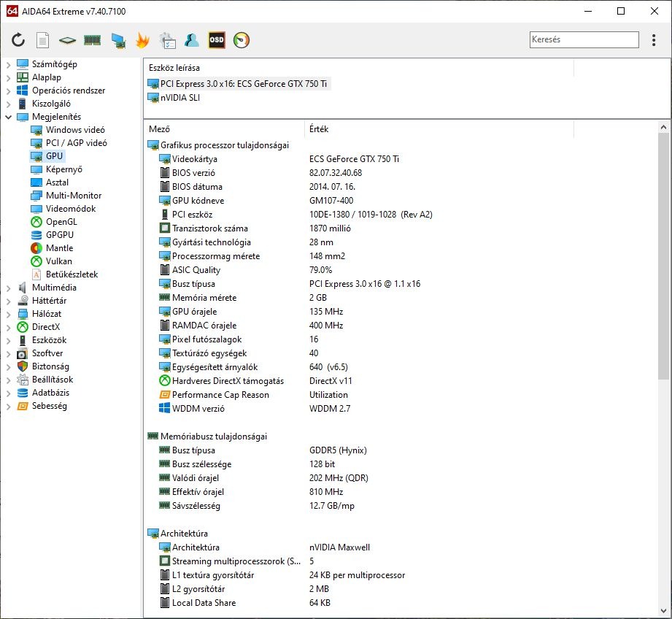
Task: Expand the Biztonság node
Action: point(9,367)
